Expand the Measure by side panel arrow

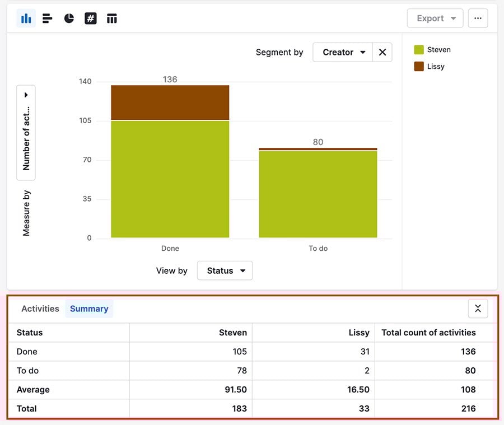26,95
